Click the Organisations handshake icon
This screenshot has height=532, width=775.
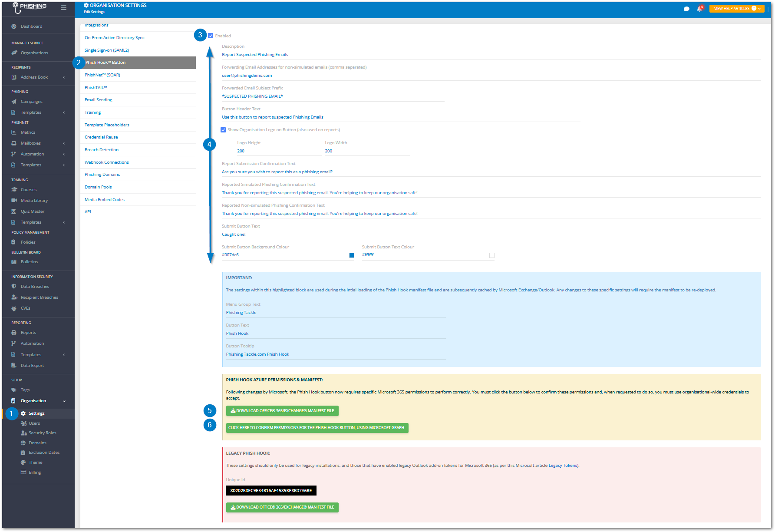(14, 53)
